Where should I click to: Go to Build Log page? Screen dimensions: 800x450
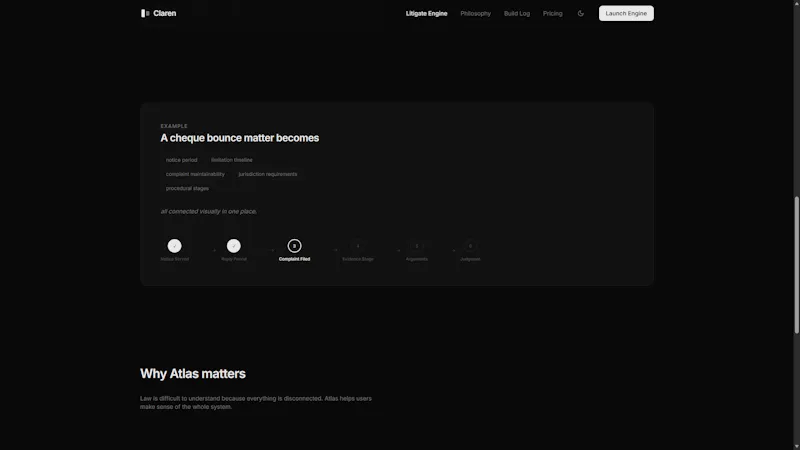tap(517, 13)
